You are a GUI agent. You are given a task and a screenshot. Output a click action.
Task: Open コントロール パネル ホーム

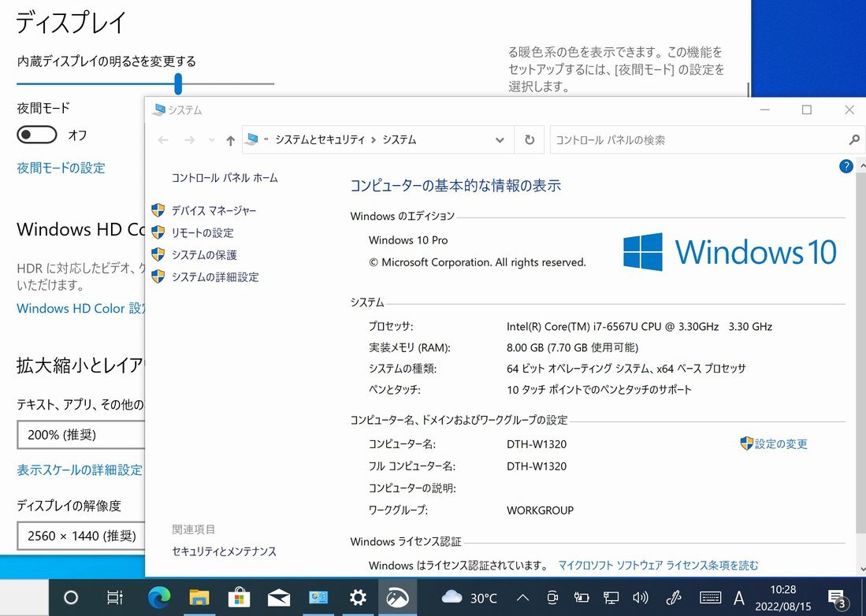pos(225,178)
